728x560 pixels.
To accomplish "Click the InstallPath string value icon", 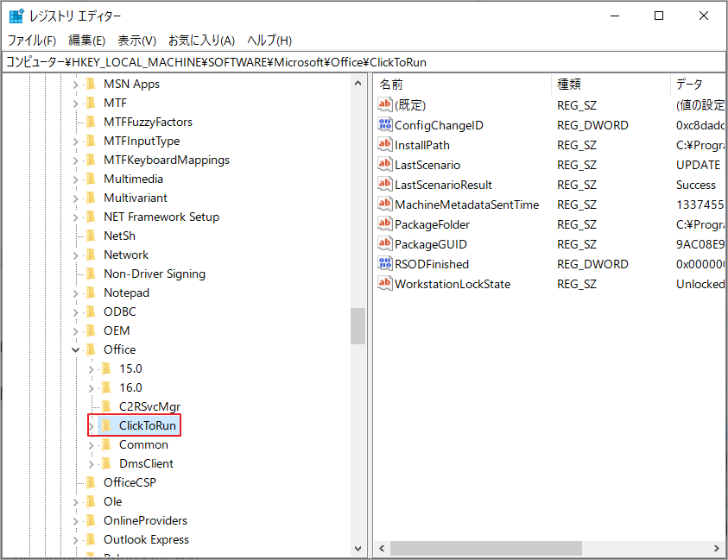I will (x=385, y=144).
